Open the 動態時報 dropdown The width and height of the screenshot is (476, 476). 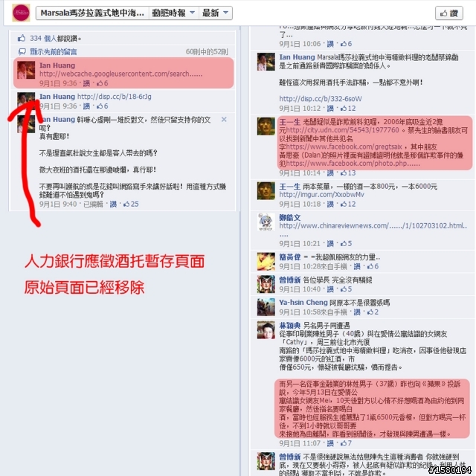(173, 13)
